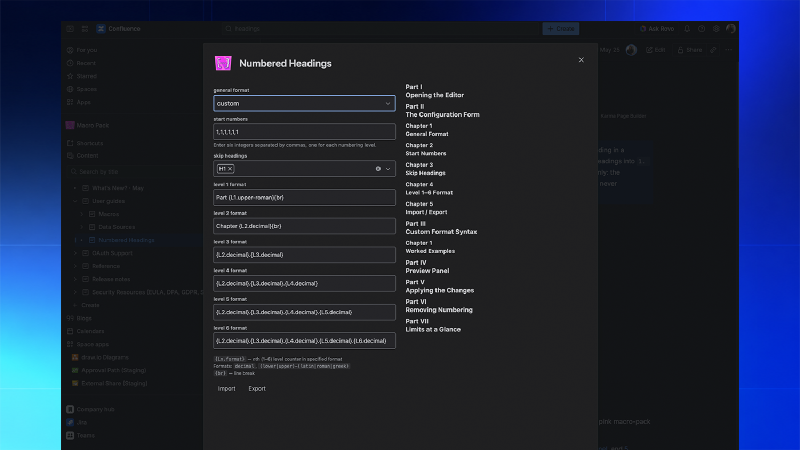Open the Numbered Headings page in tree
Screen dimensions: 800x450
point(126,240)
